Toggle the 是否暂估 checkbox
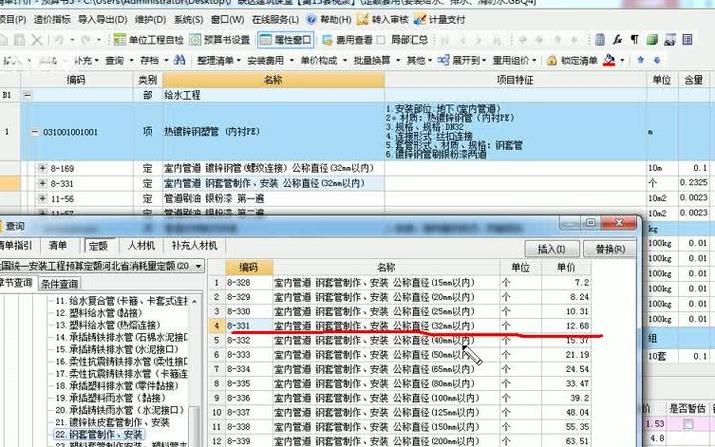The height and width of the screenshot is (447, 715). click(688, 424)
